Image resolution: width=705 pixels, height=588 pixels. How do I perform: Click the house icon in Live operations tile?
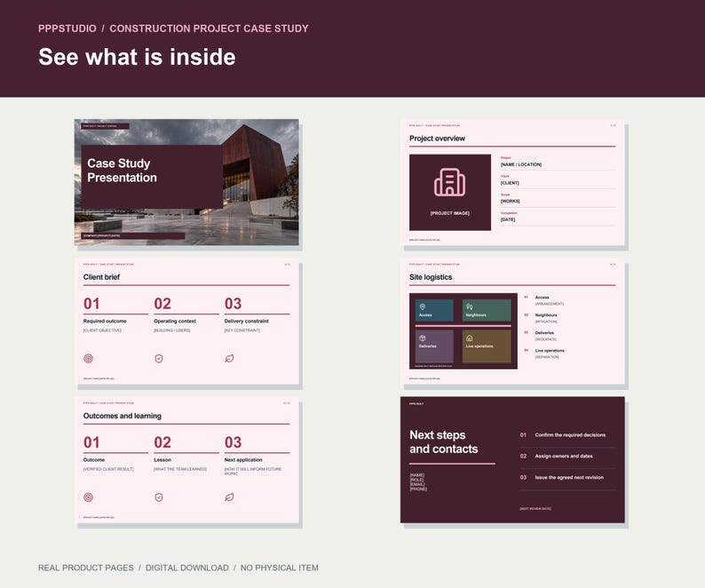(x=470, y=338)
